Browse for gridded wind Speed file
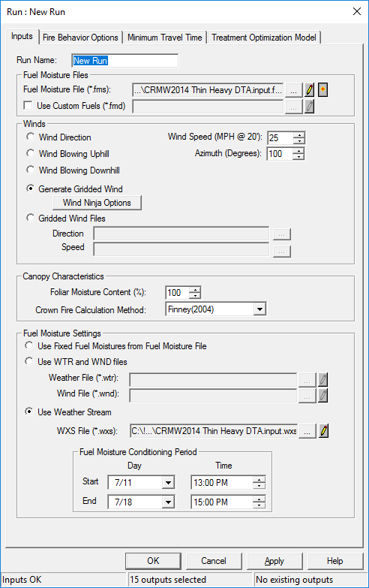 coord(282,252)
